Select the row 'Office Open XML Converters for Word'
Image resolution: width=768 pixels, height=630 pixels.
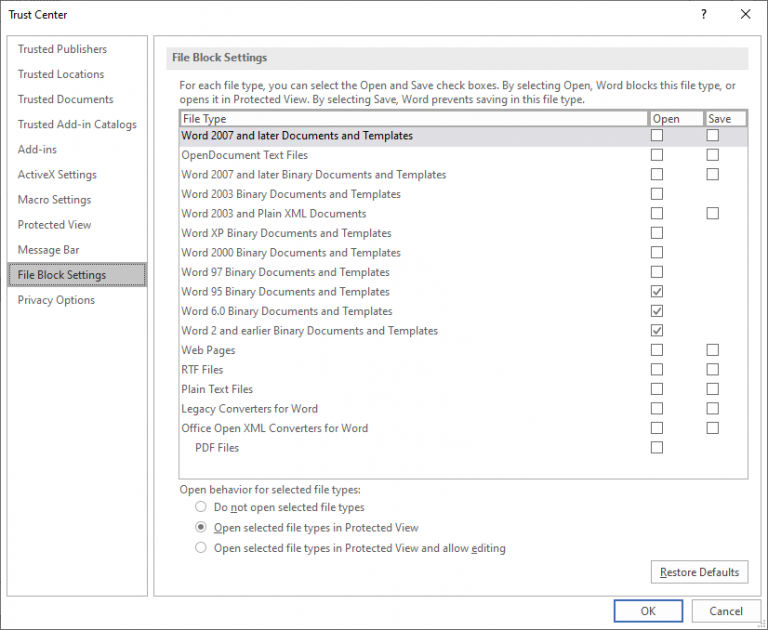point(463,428)
